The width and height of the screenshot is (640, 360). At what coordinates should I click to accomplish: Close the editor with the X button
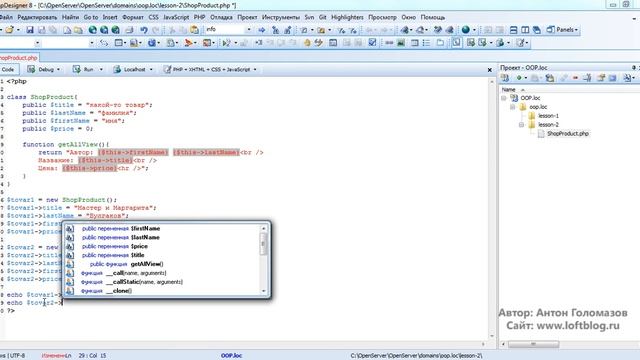pos(489,70)
